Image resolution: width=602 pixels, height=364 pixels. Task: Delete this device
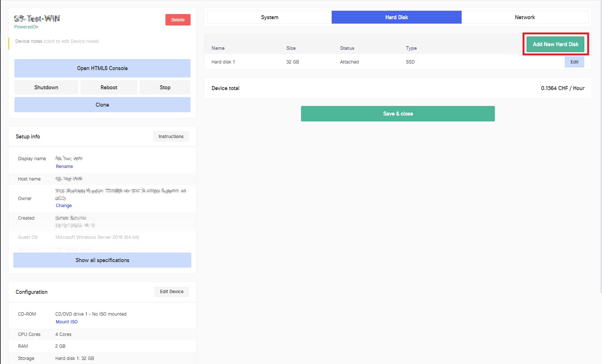(178, 20)
